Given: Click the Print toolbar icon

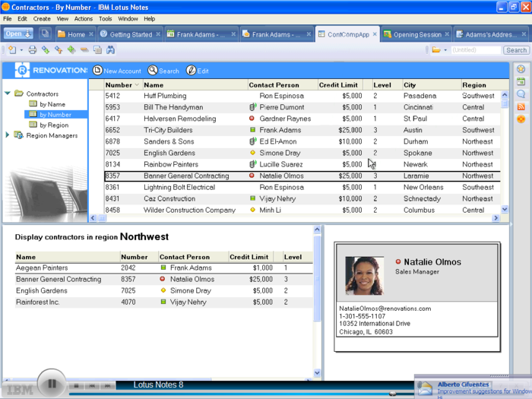Looking at the screenshot, I should tap(33, 50).
